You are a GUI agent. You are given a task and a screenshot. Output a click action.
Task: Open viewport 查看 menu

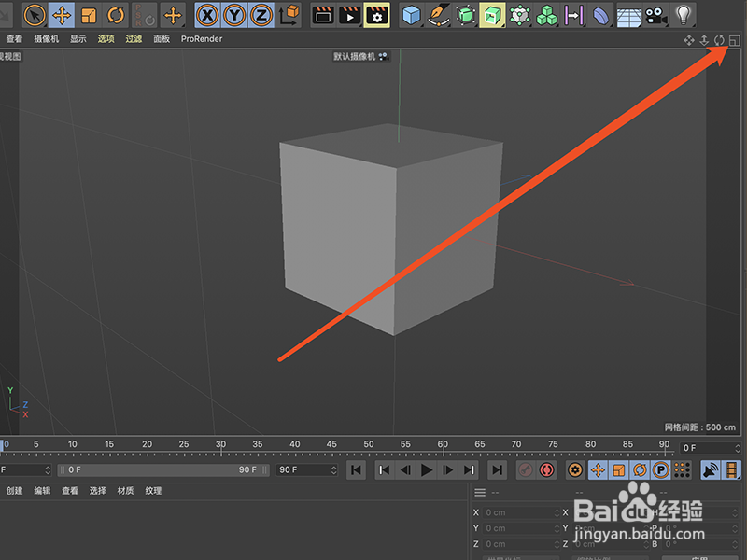[x=14, y=39]
